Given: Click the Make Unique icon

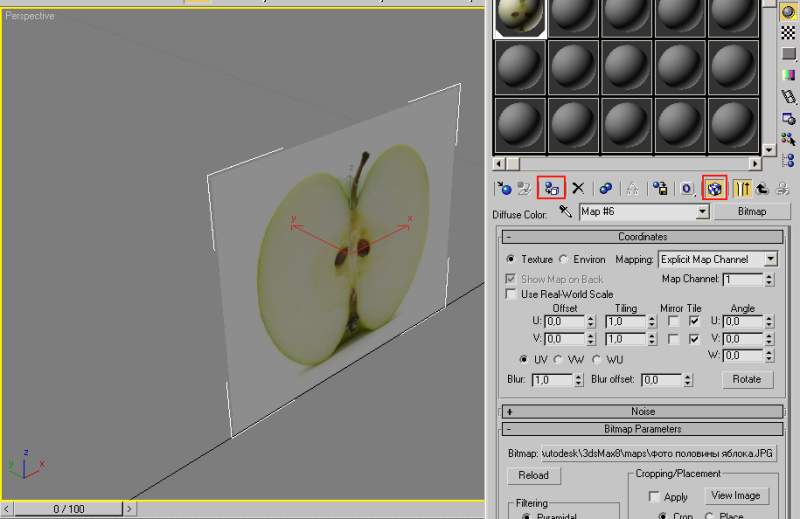Looking at the screenshot, I should click(x=633, y=189).
